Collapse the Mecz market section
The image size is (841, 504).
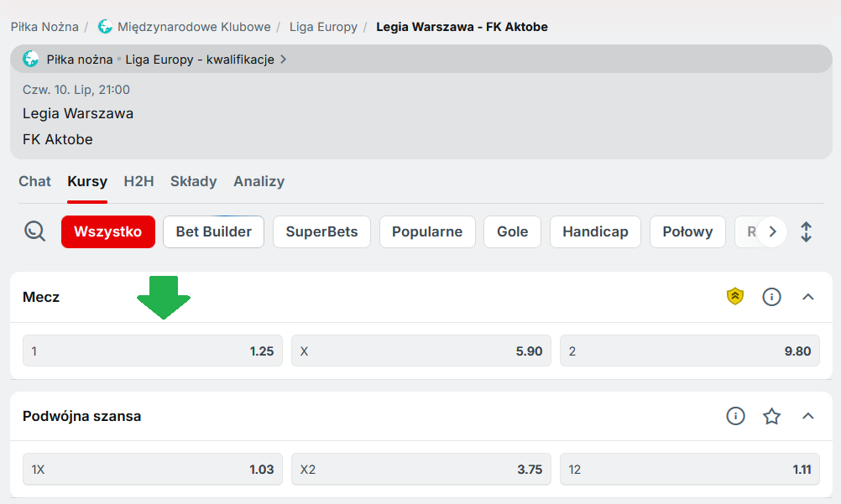pos(808,297)
